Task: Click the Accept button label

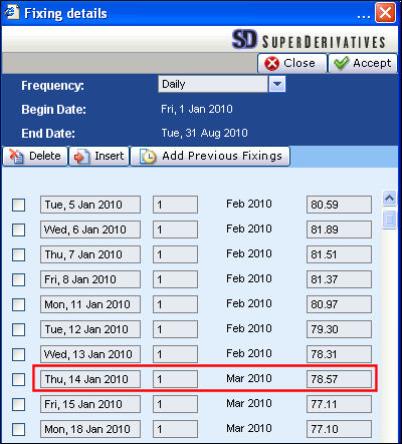Action: pos(372,63)
